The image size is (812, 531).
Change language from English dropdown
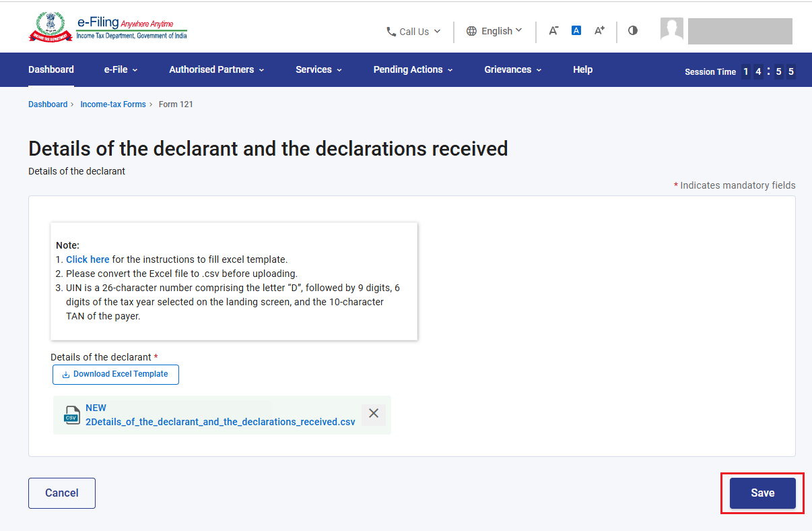[494, 31]
